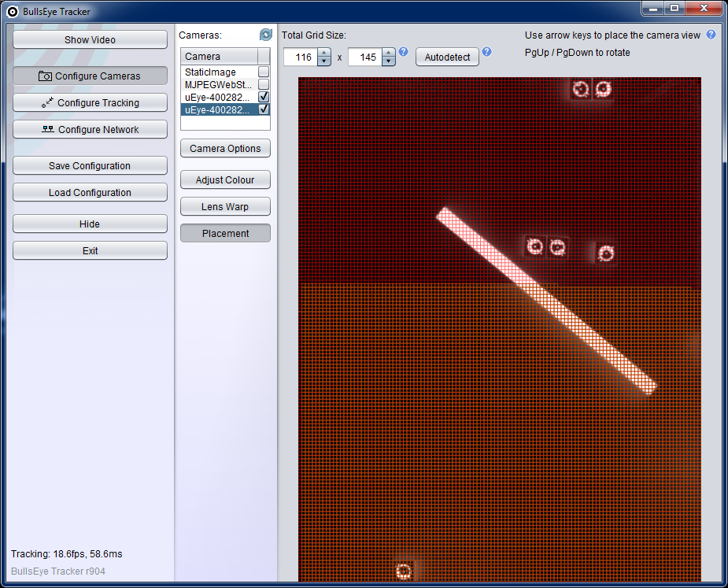Increase grid width with up arrow
This screenshot has width=728, height=588.
(323, 53)
